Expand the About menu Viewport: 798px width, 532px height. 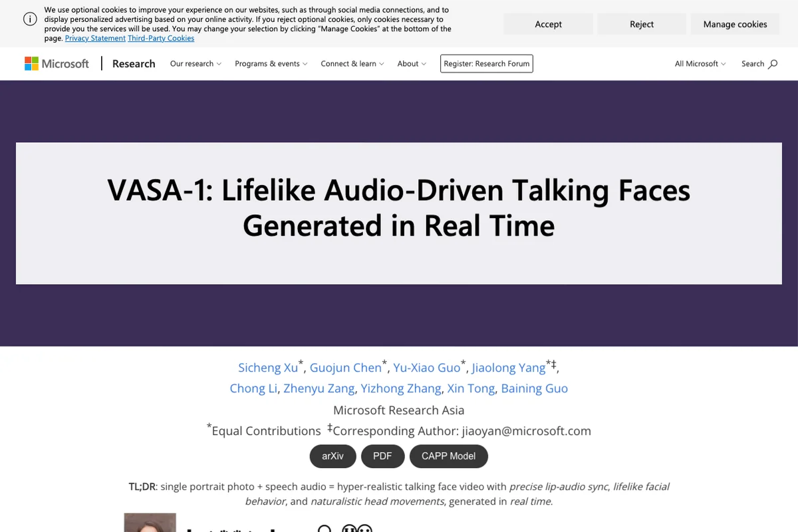coord(412,64)
